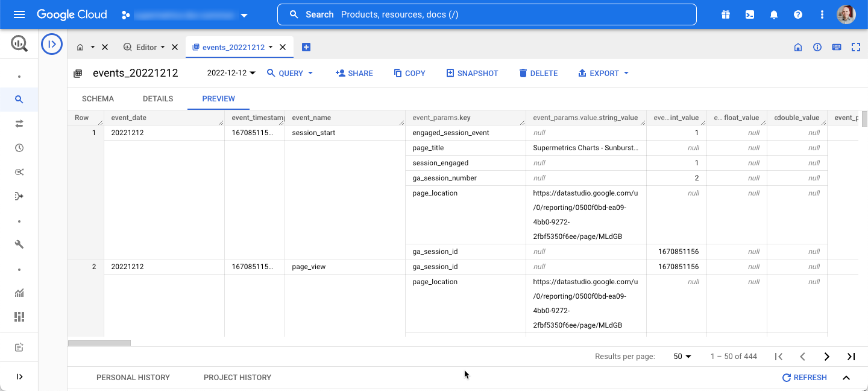Click the notifications bell icon
Screen dimensions: 868x391
[x=774, y=14]
